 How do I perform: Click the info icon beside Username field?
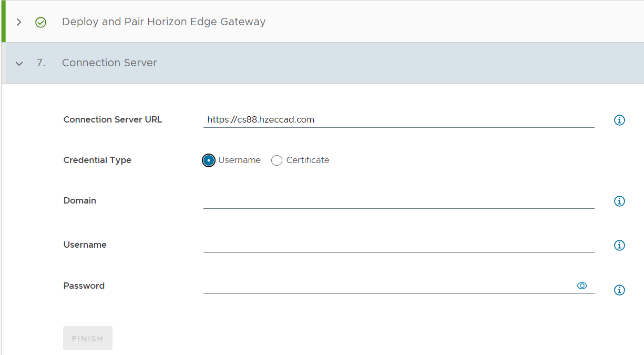point(619,246)
